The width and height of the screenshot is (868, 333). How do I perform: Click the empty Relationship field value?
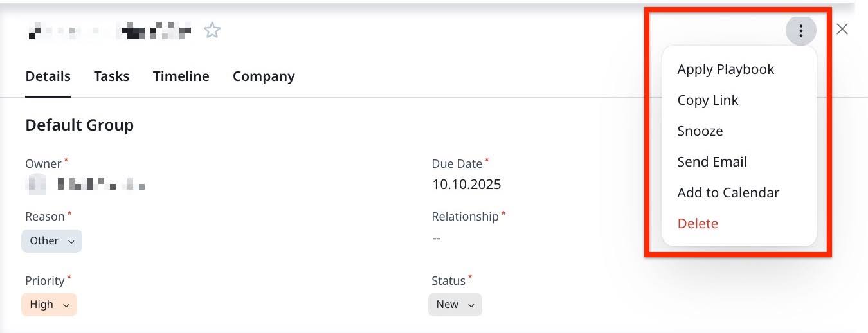437,239
